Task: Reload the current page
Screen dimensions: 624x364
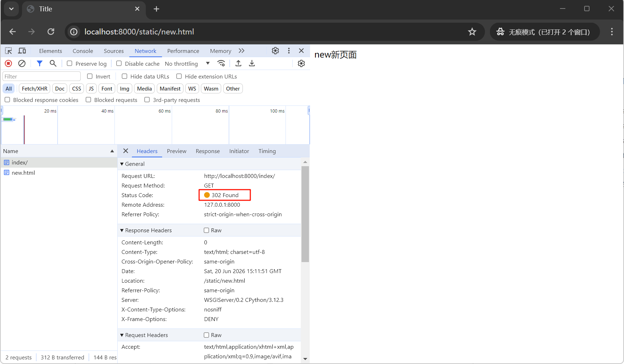Action: [51, 32]
